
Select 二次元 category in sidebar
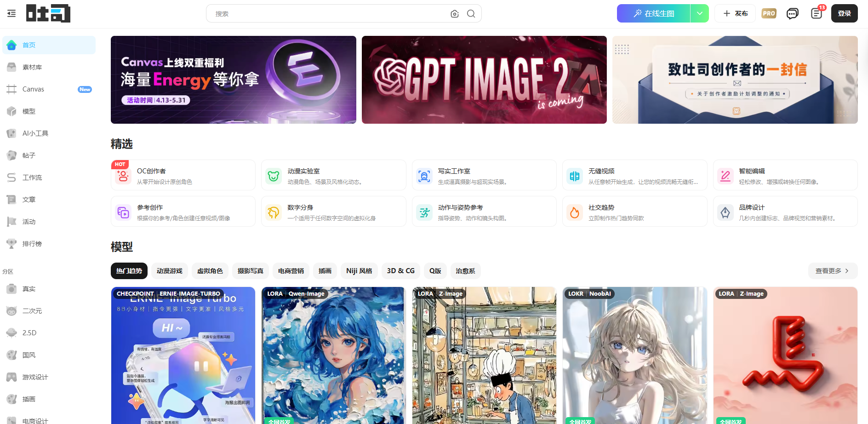coord(49,311)
